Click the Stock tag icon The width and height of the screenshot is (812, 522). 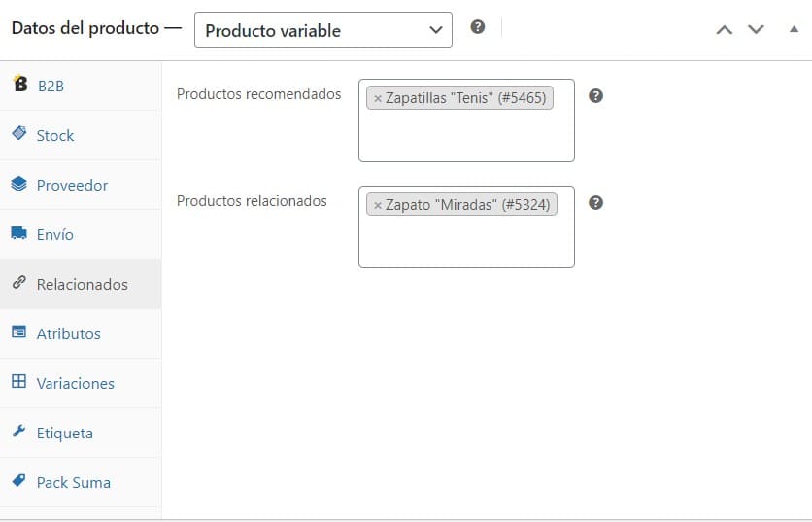coord(18,133)
